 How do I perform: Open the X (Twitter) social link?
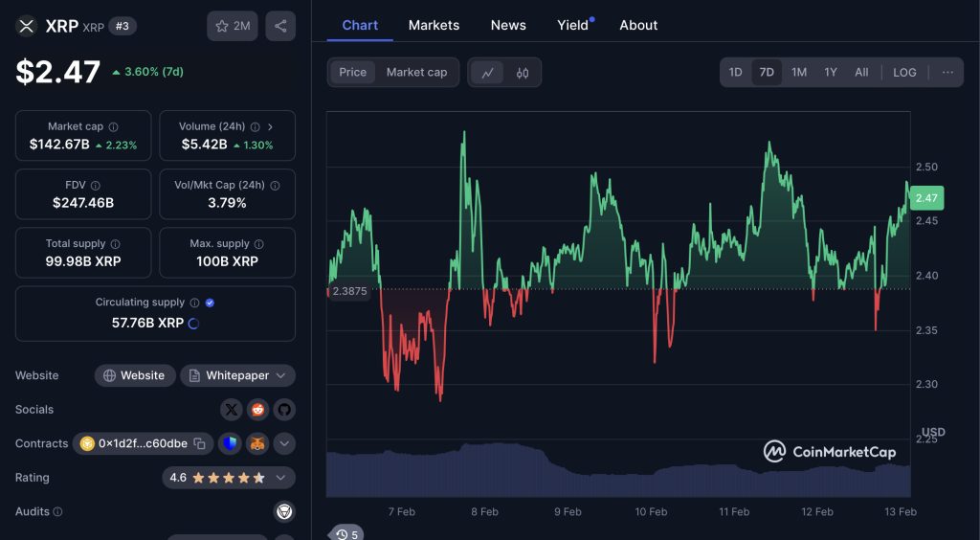232,410
